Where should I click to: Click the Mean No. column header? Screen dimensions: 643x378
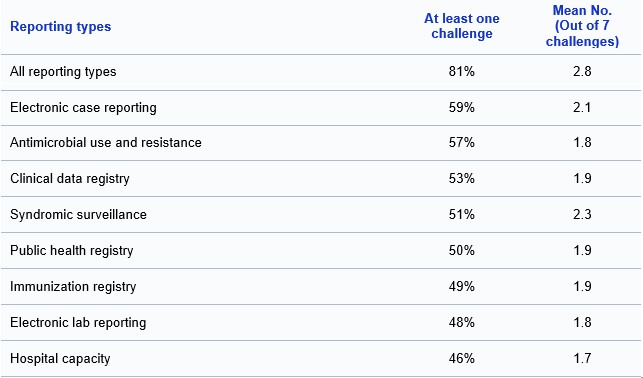tap(582, 26)
